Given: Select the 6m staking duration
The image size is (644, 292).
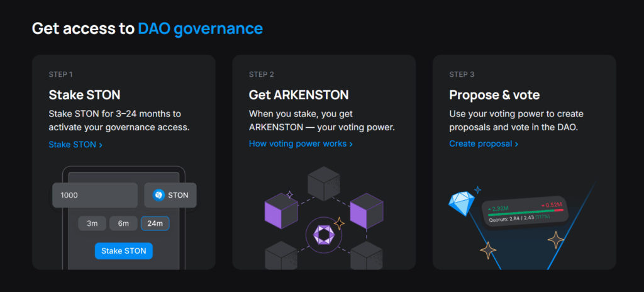Looking at the screenshot, I should [123, 223].
